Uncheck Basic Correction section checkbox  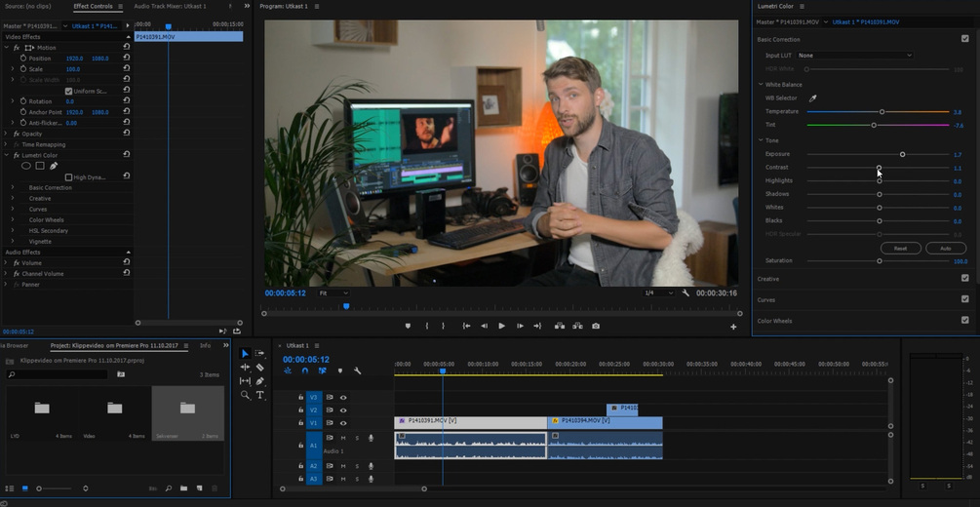coord(965,39)
